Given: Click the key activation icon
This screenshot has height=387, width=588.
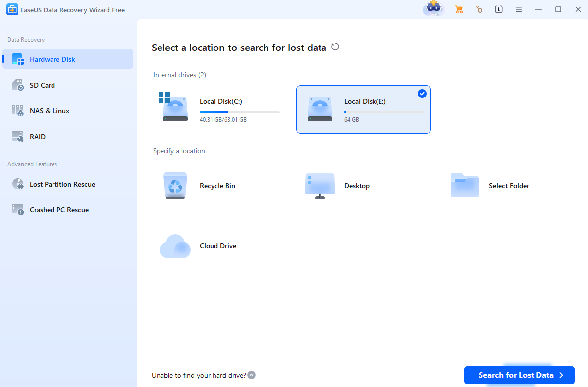Looking at the screenshot, I should click(x=479, y=10).
